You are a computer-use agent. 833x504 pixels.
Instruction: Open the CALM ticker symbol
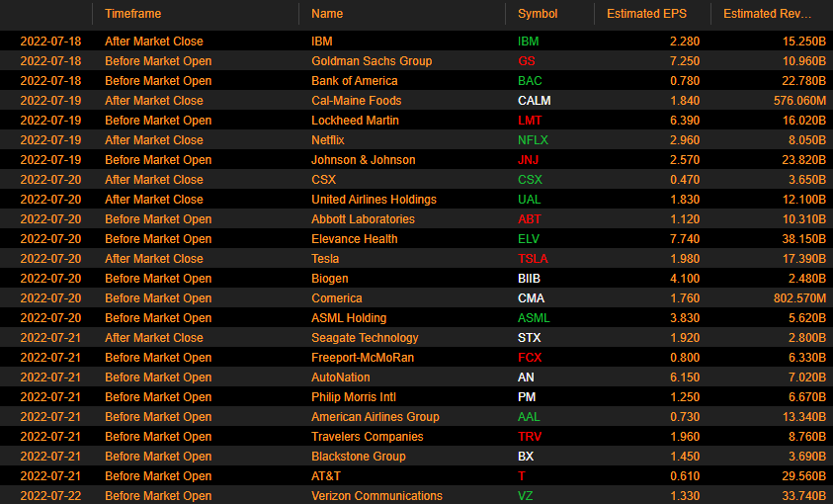coord(534,101)
